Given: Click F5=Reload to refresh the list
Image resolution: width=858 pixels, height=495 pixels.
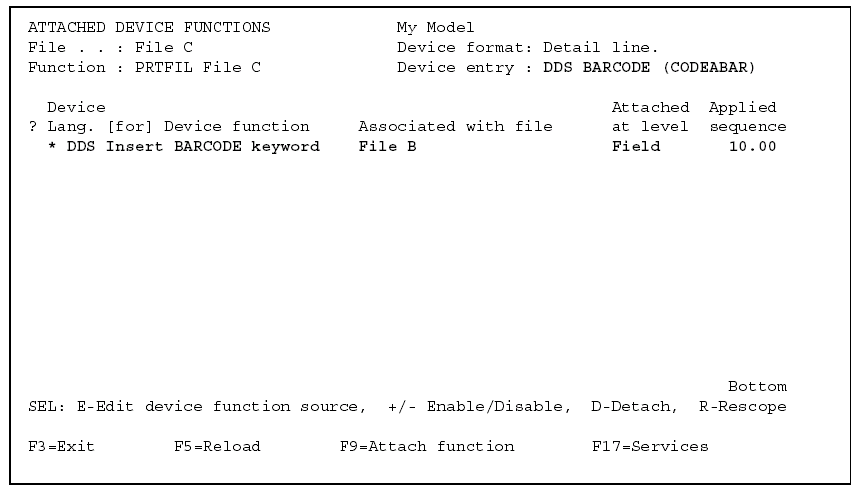Looking at the screenshot, I should tap(216, 446).
